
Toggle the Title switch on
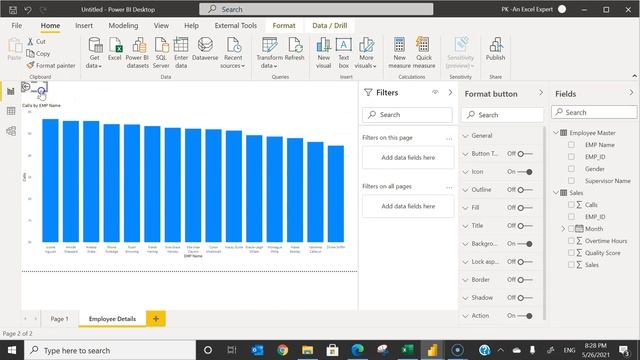click(525, 226)
